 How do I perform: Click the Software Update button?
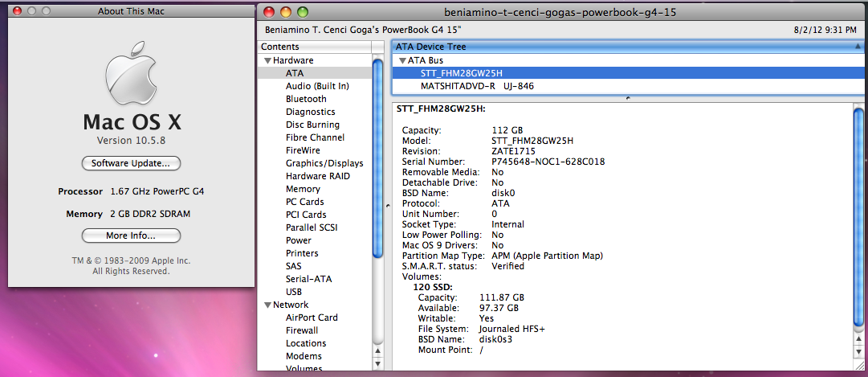131,163
